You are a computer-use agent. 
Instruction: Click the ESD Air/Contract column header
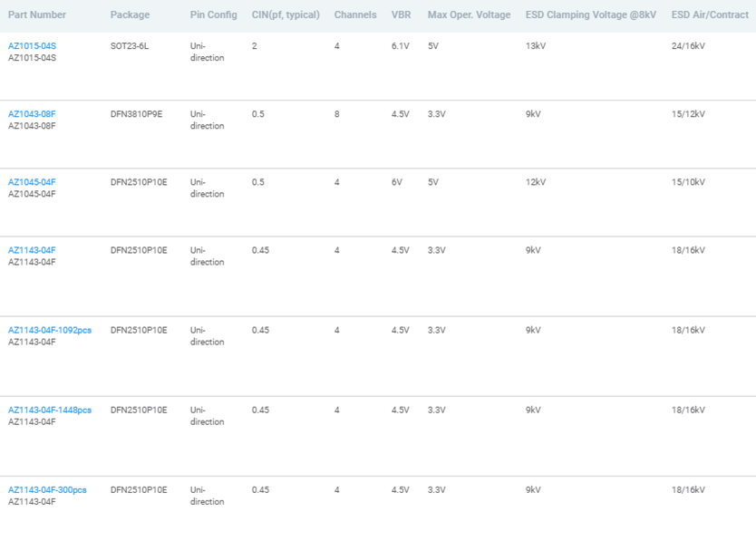coord(710,14)
